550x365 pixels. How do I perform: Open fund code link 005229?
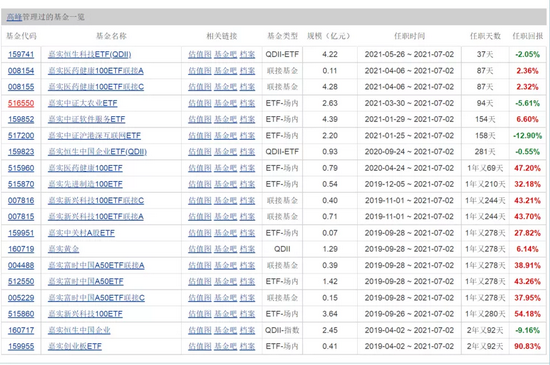pos(21,298)
